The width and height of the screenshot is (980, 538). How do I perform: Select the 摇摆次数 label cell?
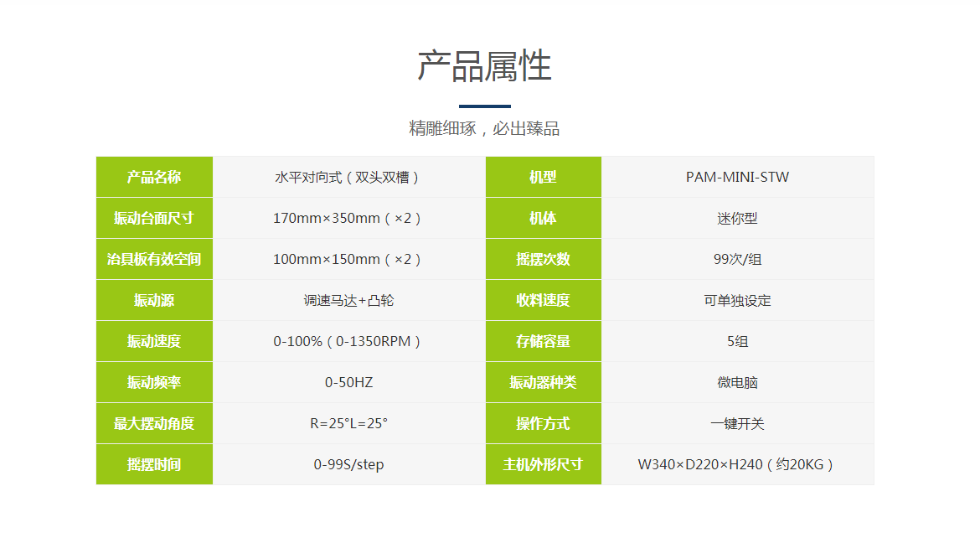click(x=543, y=259)
